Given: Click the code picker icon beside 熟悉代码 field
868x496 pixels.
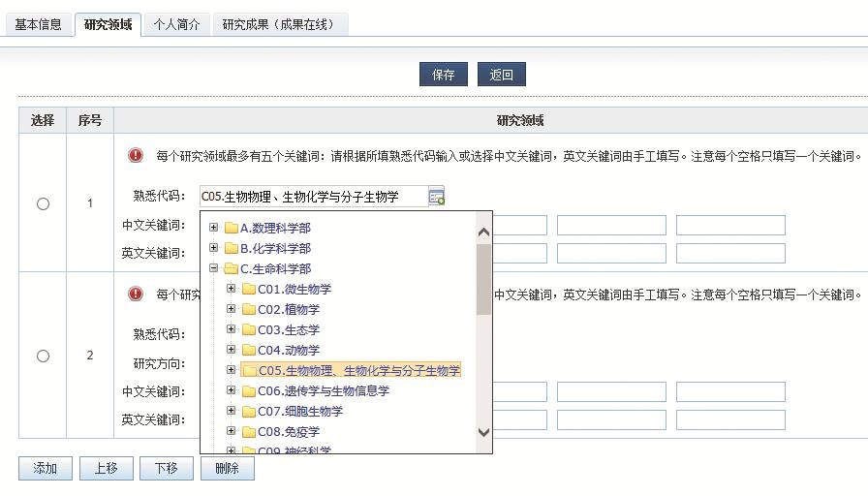Looking at the screenshot, I should click(436, 197).
